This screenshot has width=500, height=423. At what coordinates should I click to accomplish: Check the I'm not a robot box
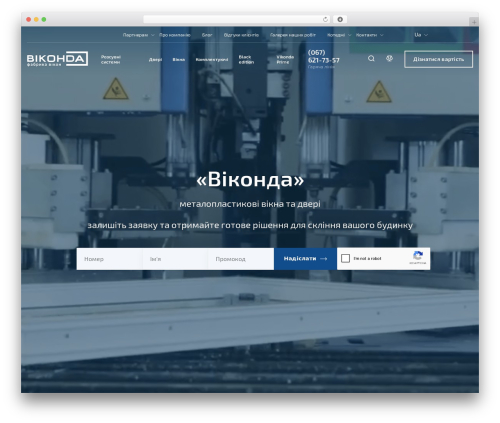[345, 258]
